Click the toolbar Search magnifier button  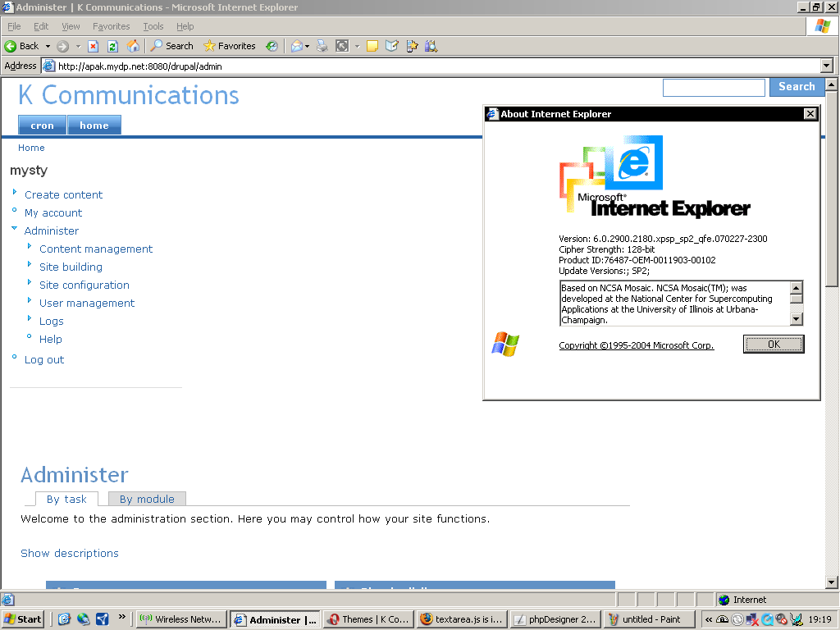point(171,46)
